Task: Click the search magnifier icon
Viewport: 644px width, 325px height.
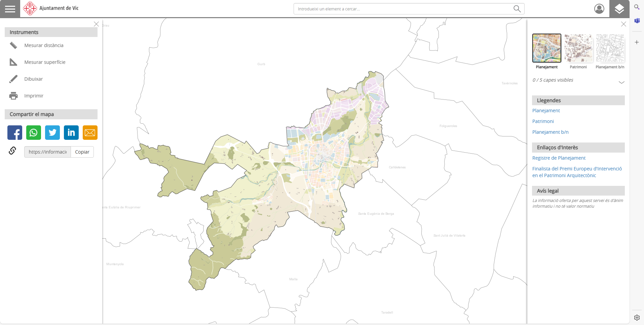Action: coord(517,9)
